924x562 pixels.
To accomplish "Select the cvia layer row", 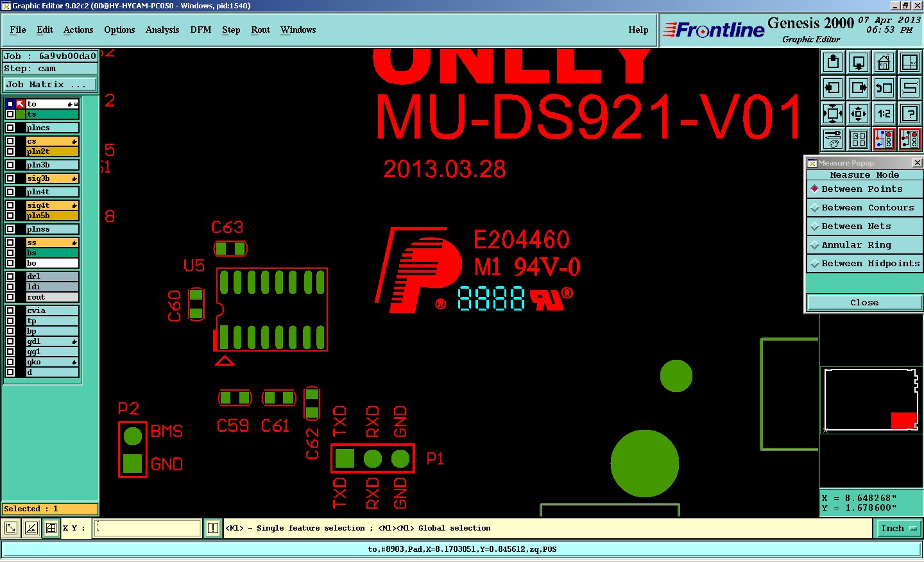I will click(53, 311).
